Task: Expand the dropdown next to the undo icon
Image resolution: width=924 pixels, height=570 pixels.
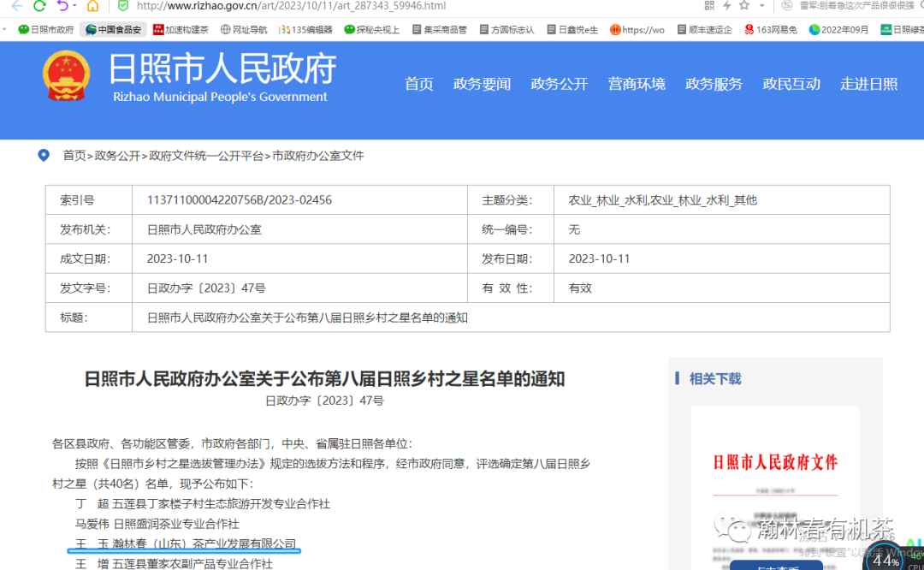Action: [75, 6]
